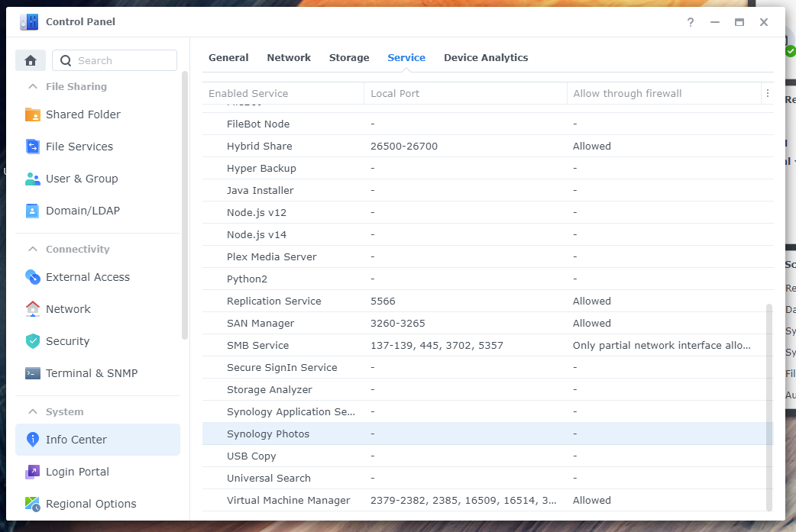This screenshot has width=796, height=532.
Task: Select the Synology Photos row
Action: pyautogui.click(x=488, y=434)
